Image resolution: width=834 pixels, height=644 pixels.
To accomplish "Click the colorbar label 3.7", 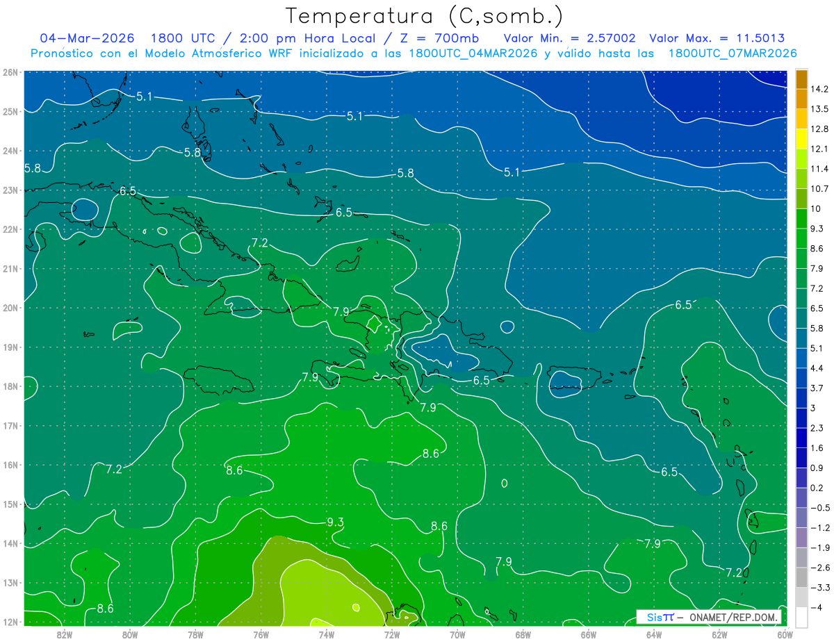I will (817, 388).
